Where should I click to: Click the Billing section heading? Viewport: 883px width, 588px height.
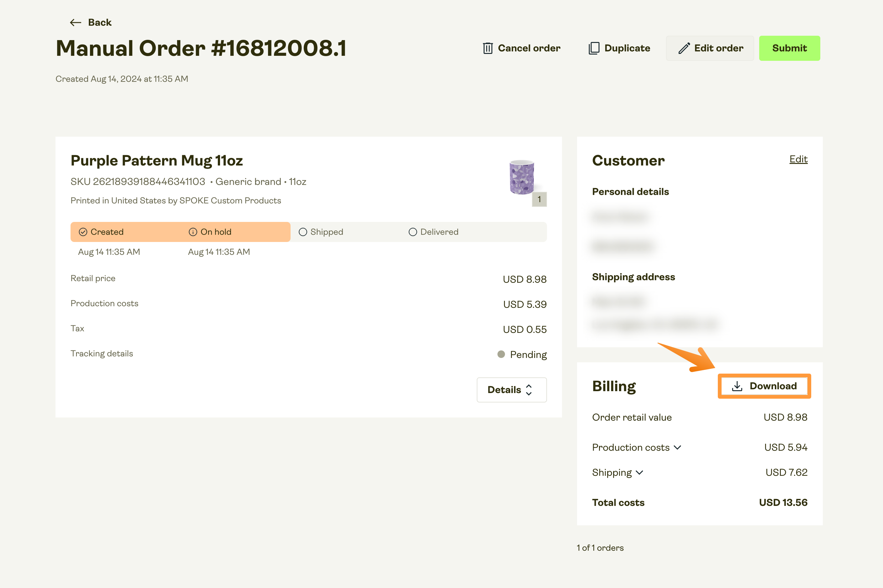click(614, 386)
